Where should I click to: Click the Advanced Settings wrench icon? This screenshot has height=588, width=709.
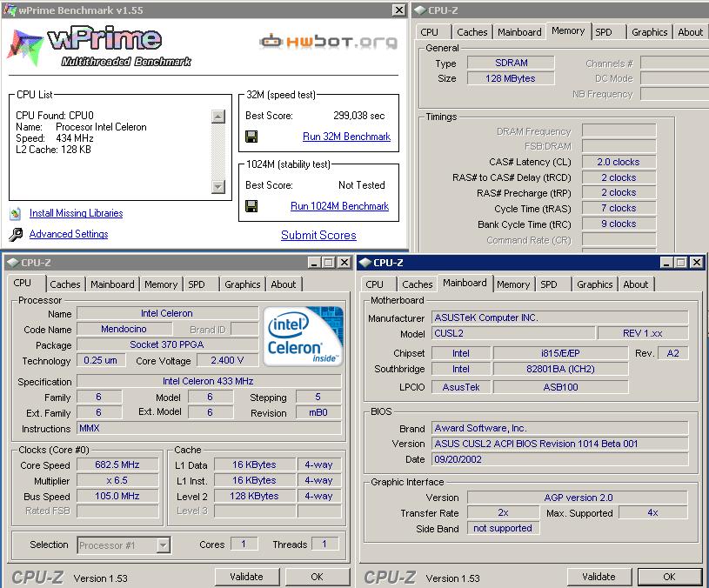point(16,234)
